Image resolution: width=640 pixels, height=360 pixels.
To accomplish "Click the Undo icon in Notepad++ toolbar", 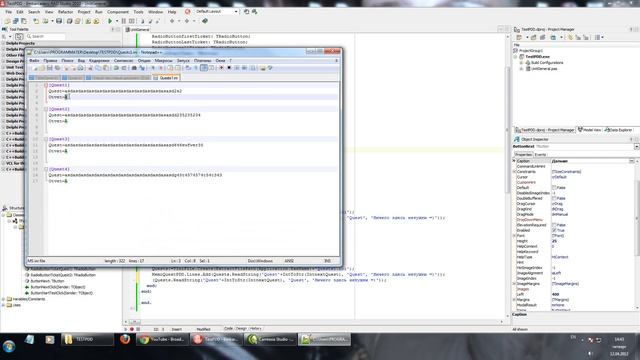I will [116, 68].
